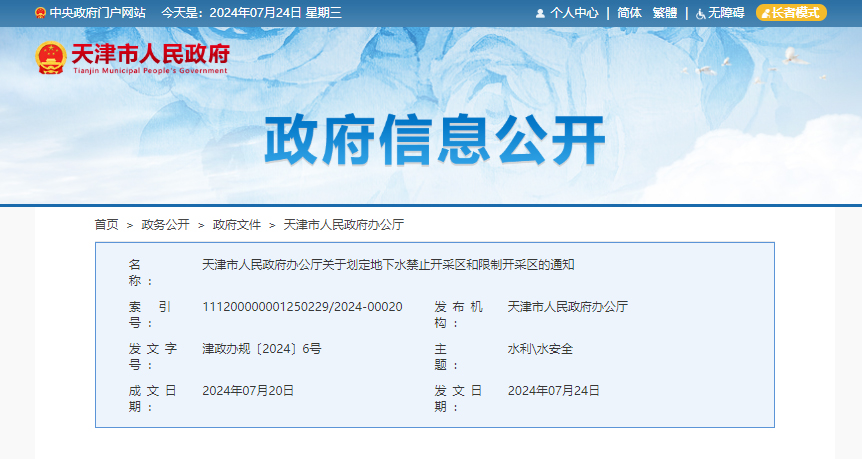
Task: Switch to 繁體 Chinese
Action: [x=664, y=13]
